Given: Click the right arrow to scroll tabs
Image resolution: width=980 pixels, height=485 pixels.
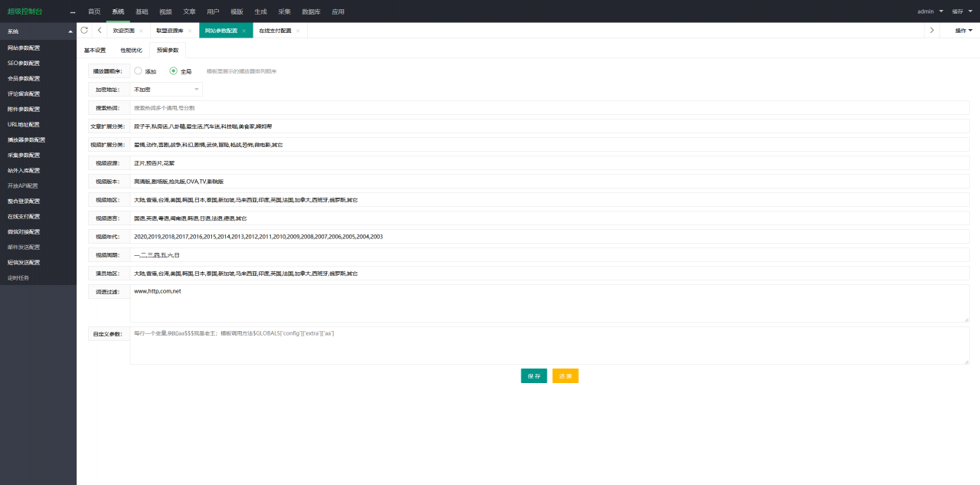Looking at the screenshot, I should click(932, 31).
